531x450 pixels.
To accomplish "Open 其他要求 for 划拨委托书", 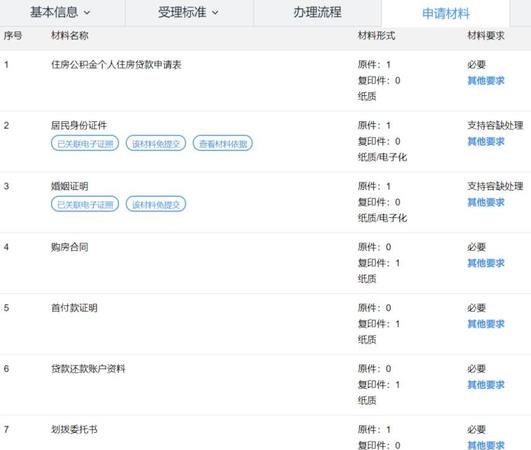I will pos(486,445).
